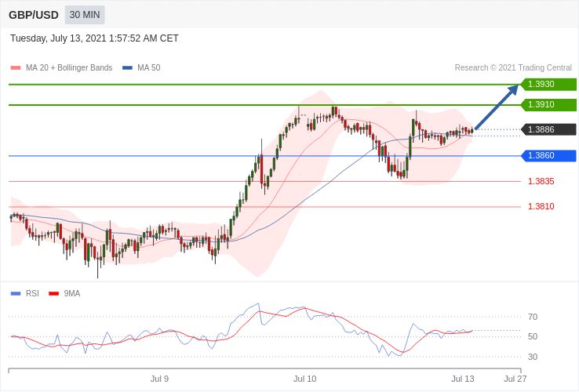Click the 1.3930 resistance price tag
The height and width of the screenshot is (392, 579).
click(548, 84)
